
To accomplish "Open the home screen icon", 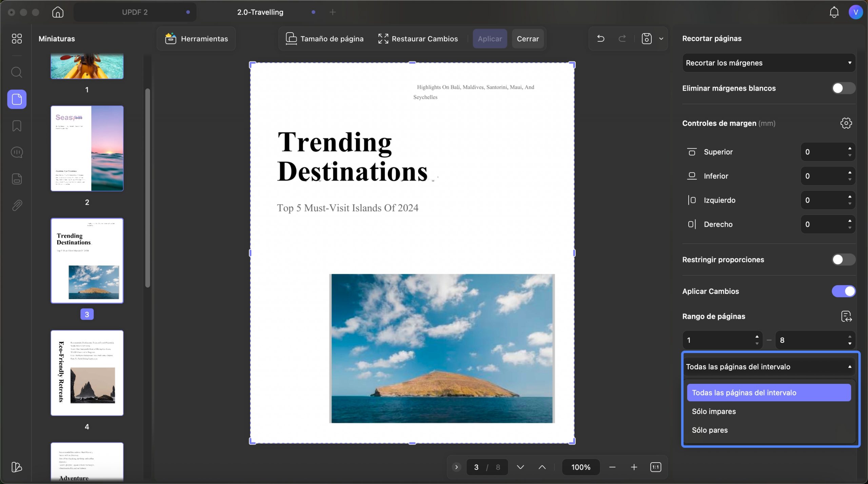I will point(58,12).
